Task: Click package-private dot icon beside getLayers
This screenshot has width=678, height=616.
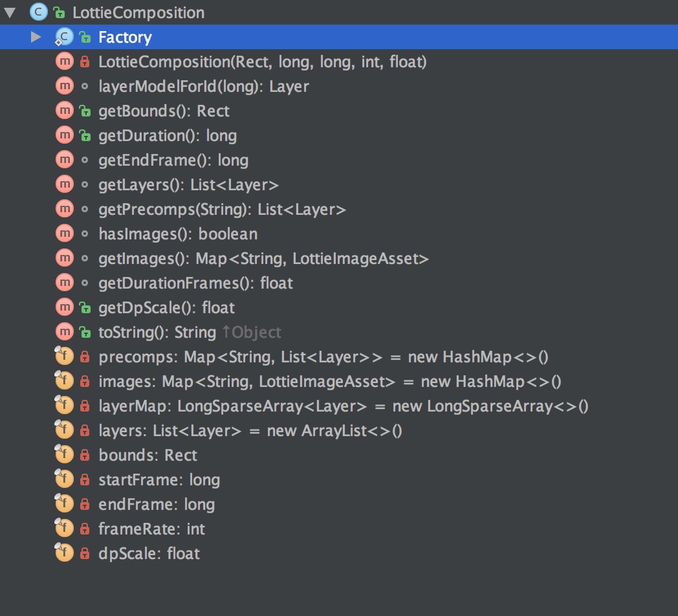Action: [85, 184]
